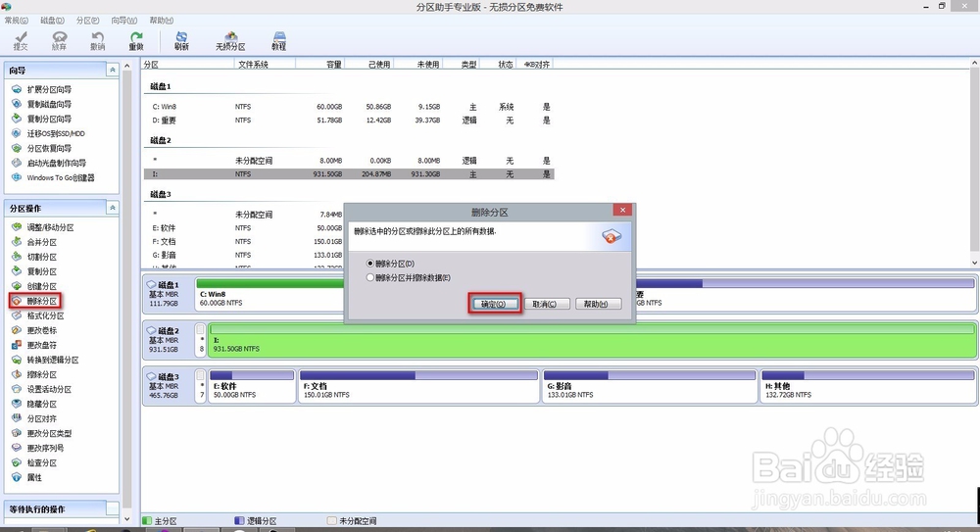Image resolution: width=980 pixels, height=532 pixels.
Task: Click 取消(C) in the delete dialog
Action: click(546, 304)
